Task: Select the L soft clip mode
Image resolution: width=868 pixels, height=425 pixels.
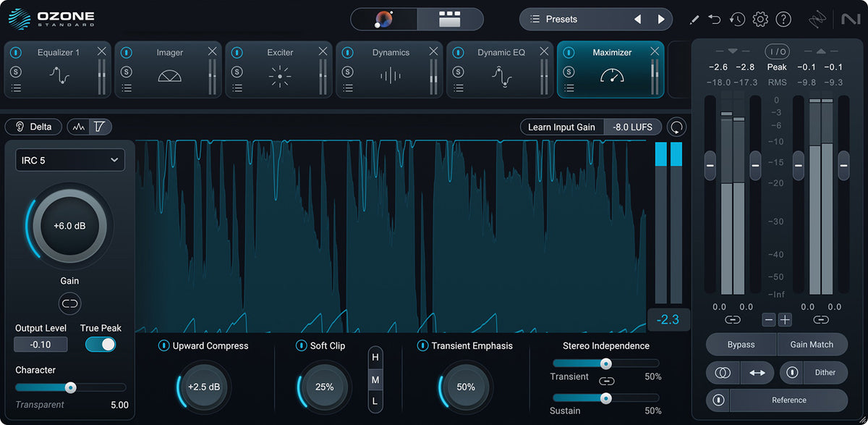Action: tap(375, 401)
